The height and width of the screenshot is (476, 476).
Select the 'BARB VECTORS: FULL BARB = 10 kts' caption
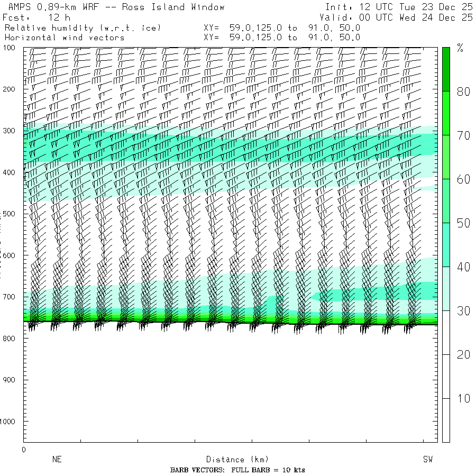click(237, 470)
